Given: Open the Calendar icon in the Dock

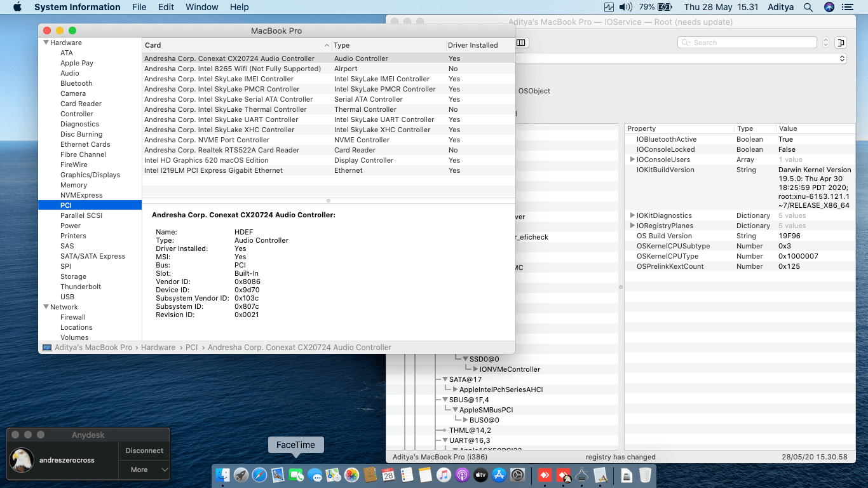Looking at the screenshot, I should click(388, 475).
